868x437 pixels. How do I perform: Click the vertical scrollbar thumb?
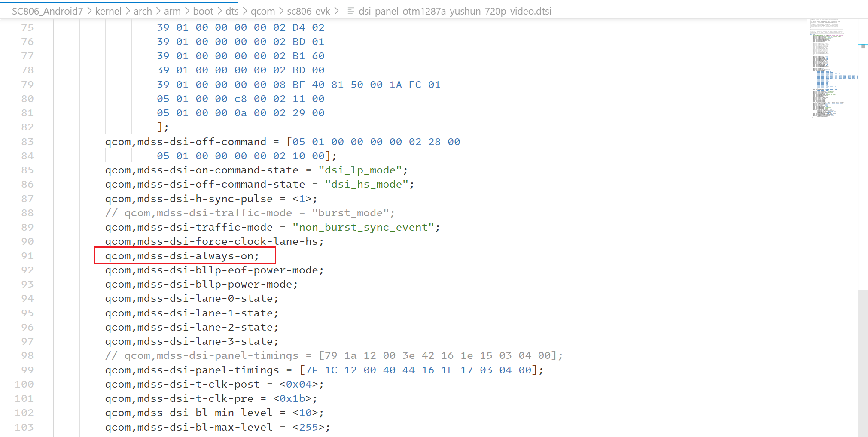(x=863, y=363)
